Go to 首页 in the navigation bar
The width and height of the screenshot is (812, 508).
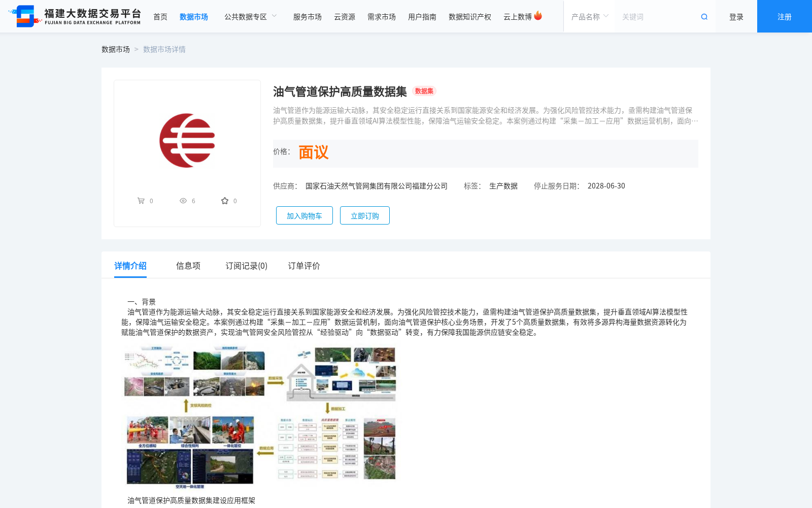click(160, 17)
